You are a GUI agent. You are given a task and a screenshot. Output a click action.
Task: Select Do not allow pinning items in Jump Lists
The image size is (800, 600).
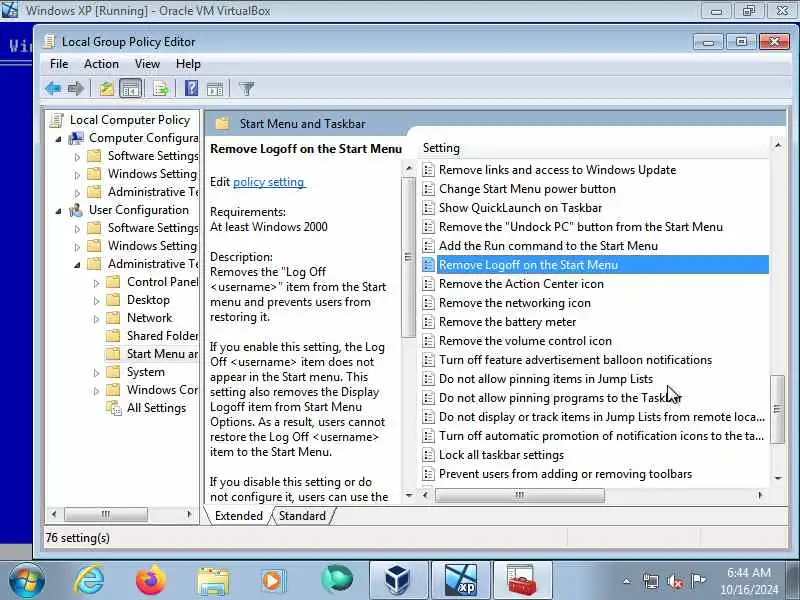546,379
